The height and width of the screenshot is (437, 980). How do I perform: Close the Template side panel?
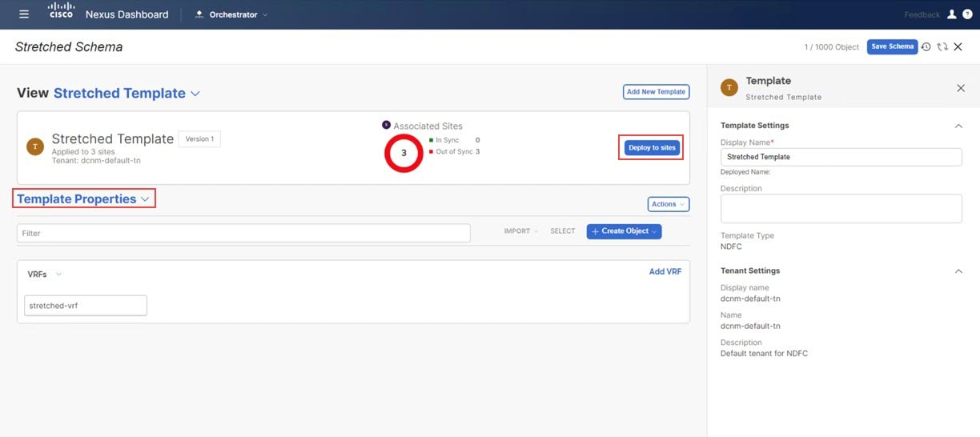(961, 88)
